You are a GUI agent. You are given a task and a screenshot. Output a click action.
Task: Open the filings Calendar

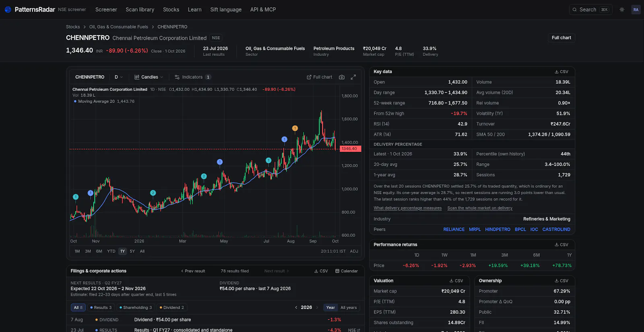(x=347, y=271)
